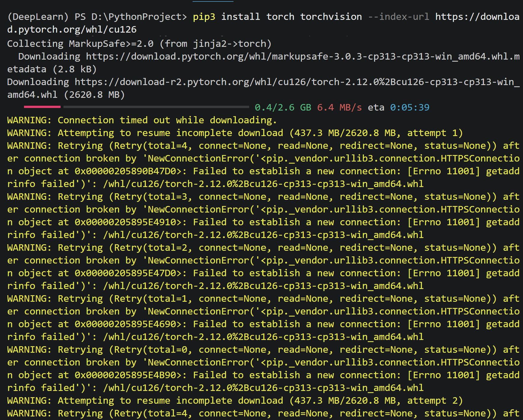
Task: Click the grey unfilled part of progress bar
Action: tap(156, 107)
